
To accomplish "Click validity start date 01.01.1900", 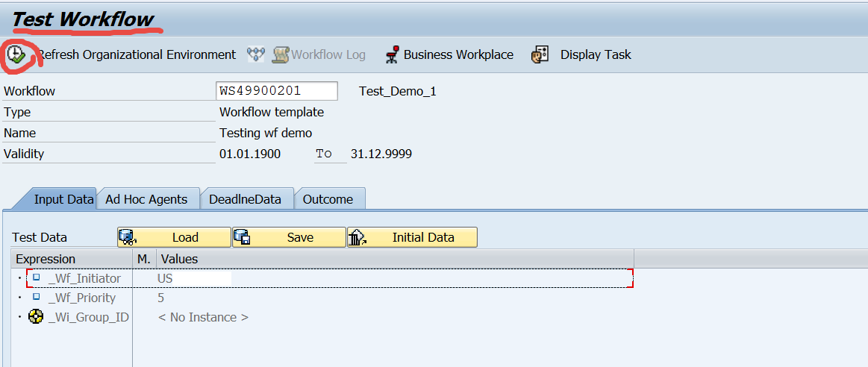I will pyautogui.click(x=250, y=154).
